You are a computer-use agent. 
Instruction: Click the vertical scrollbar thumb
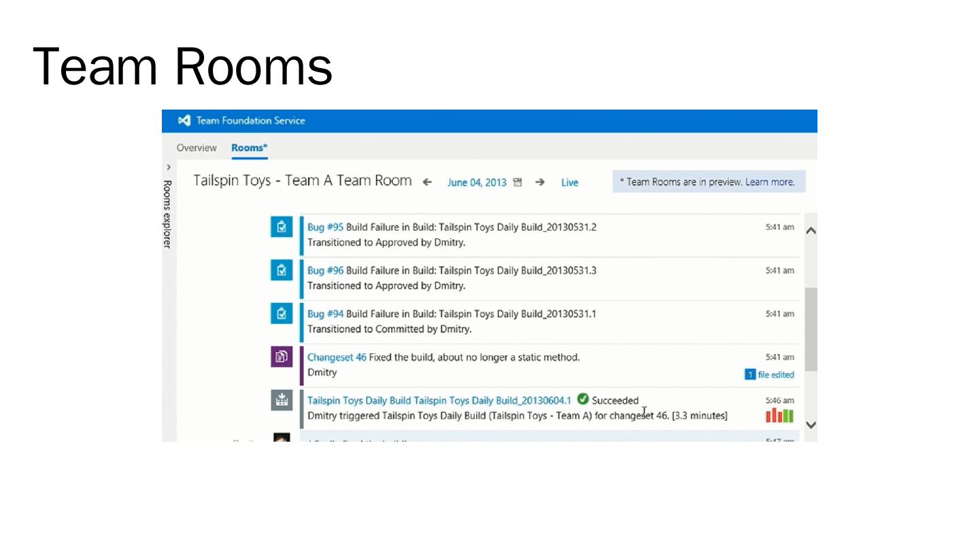click(x=811, y=329)
